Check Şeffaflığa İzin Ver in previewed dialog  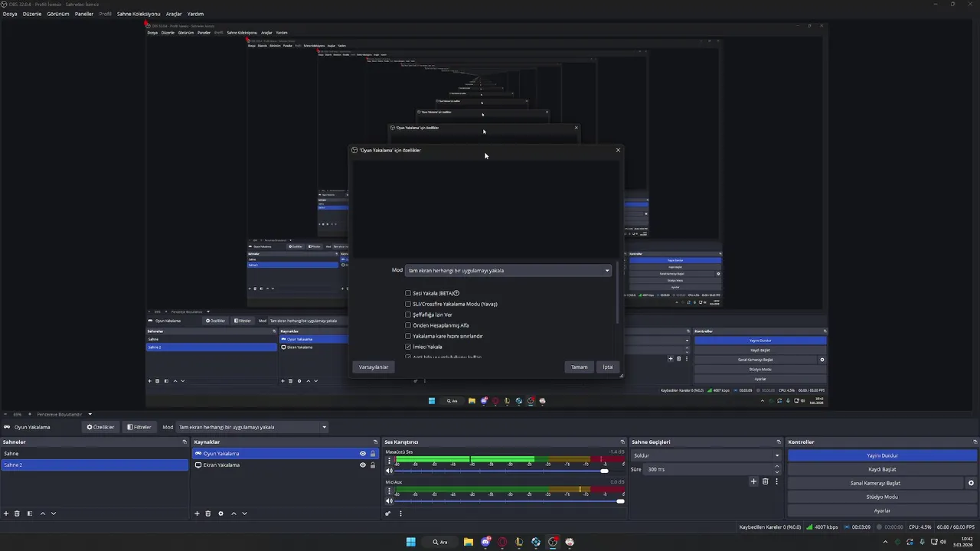[408, 315]
